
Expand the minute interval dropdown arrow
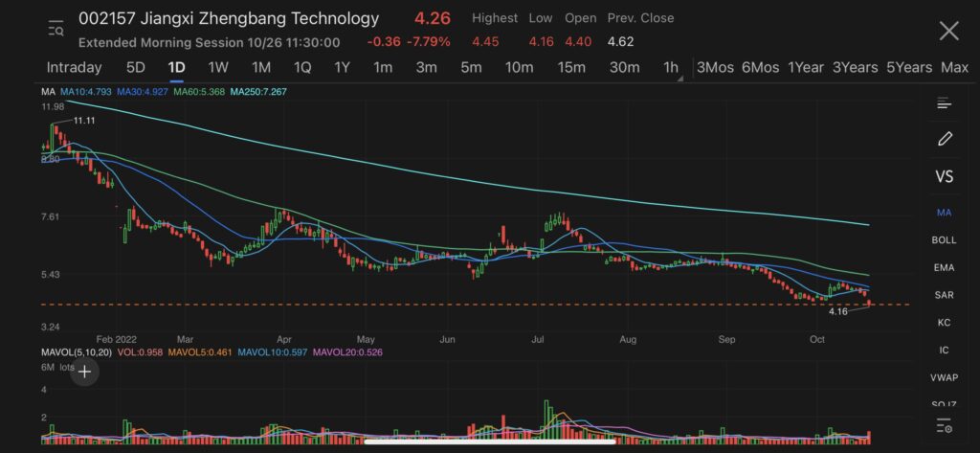[680, 79]
